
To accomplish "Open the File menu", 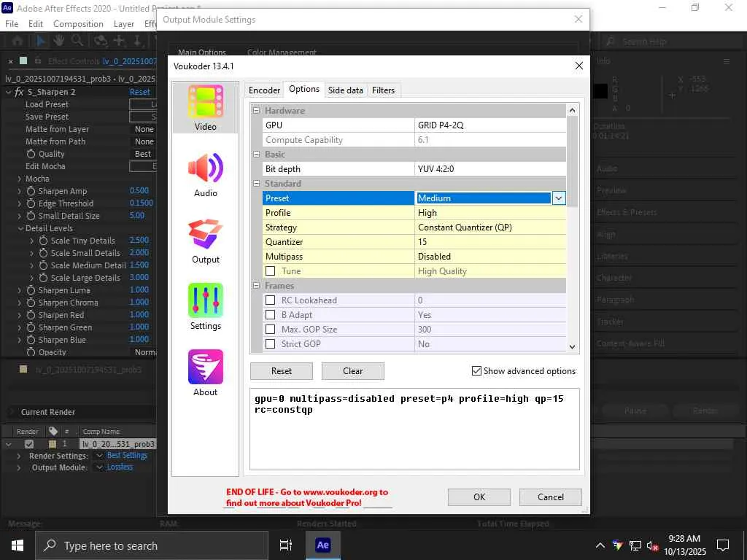I will (x=12, y=24).
